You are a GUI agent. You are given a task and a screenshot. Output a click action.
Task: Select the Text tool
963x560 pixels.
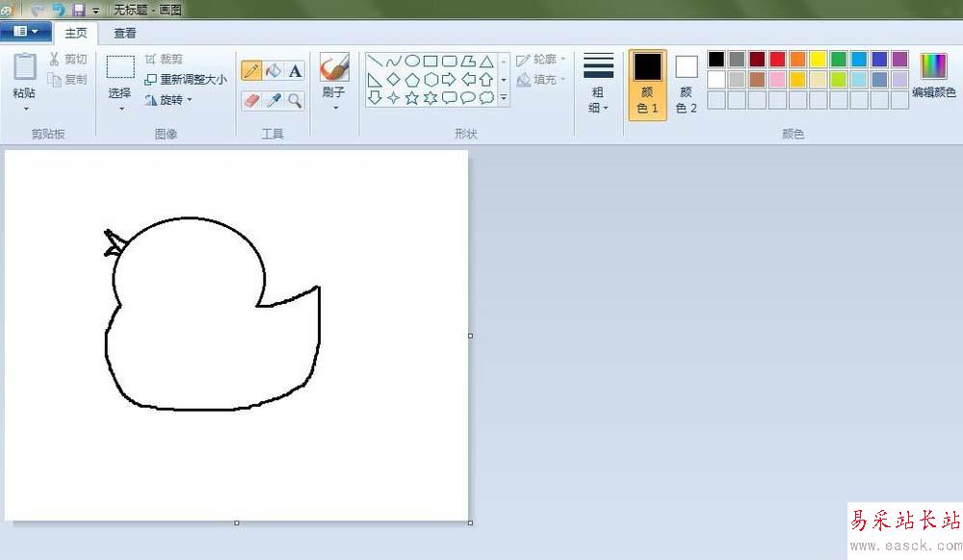(x=295, y=70)
